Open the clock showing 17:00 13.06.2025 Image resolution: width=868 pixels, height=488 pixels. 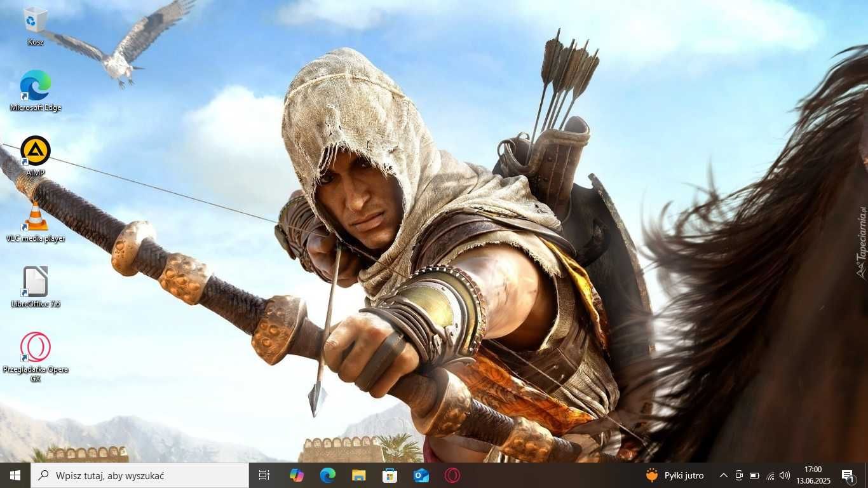813,475
